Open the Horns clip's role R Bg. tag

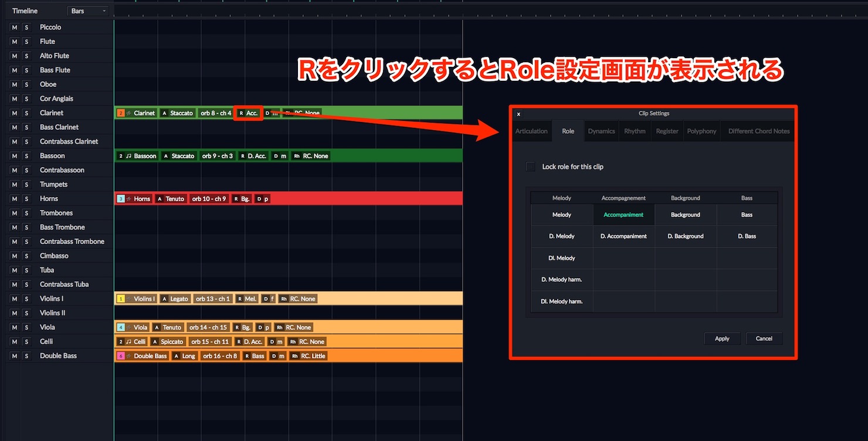[242, 199]
